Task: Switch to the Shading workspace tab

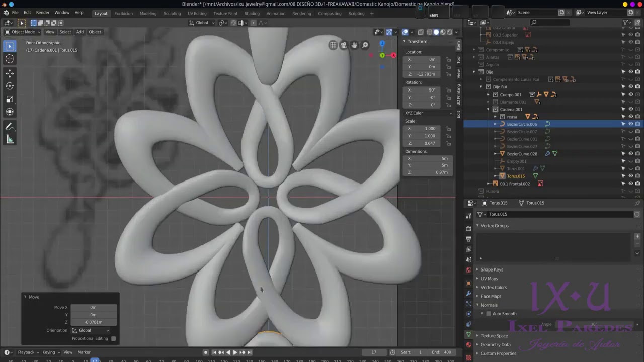Action: (252, 13)
